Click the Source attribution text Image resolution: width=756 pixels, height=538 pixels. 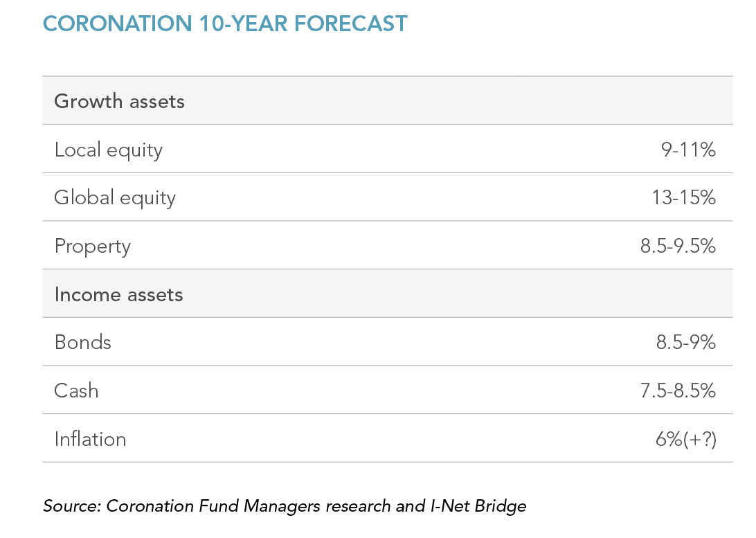click(x=285, y=505)
